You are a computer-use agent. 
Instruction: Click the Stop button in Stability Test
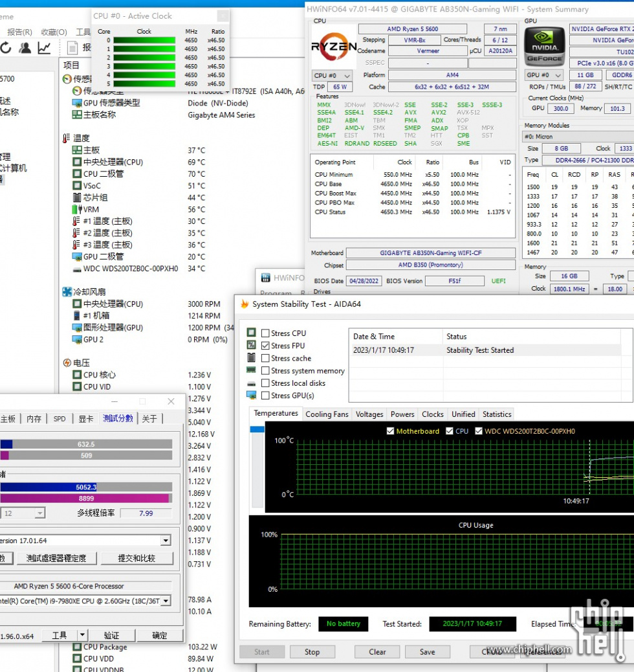tap(312, 651)
